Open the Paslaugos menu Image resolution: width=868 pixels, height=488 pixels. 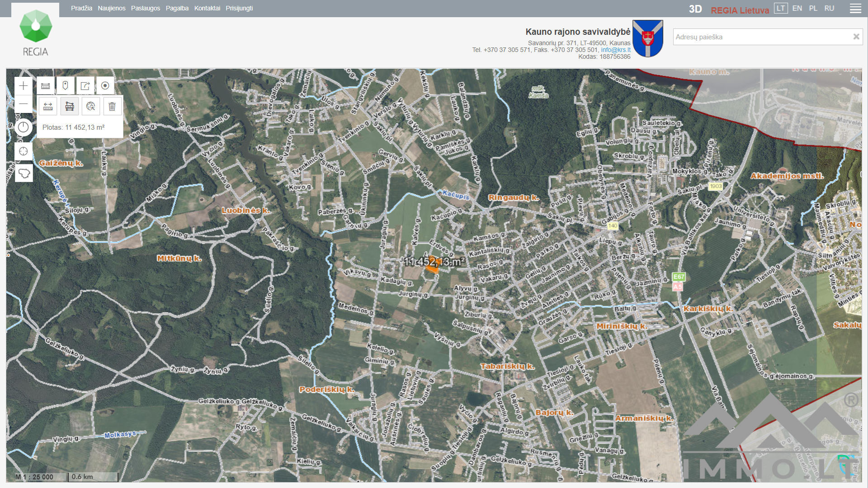coord(146,9)
